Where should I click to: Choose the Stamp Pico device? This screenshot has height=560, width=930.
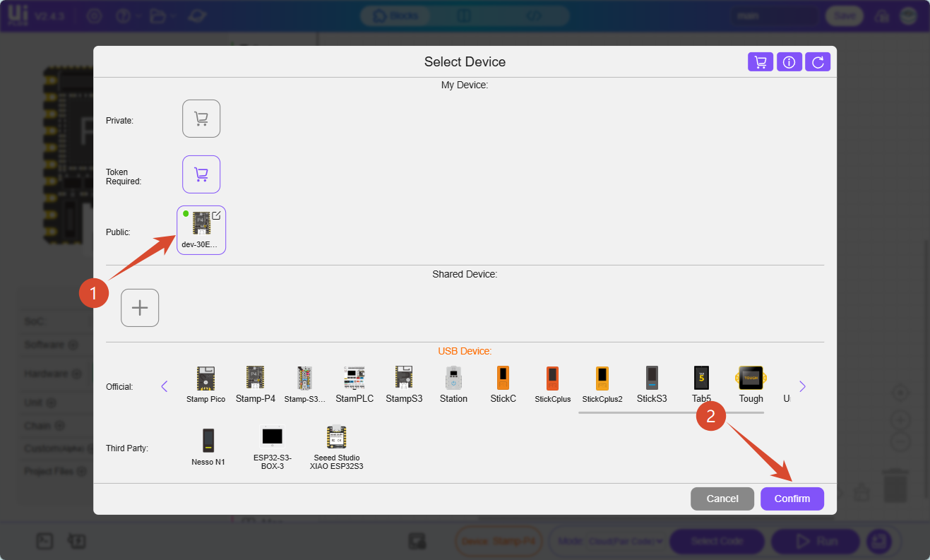tap(205, 385)
